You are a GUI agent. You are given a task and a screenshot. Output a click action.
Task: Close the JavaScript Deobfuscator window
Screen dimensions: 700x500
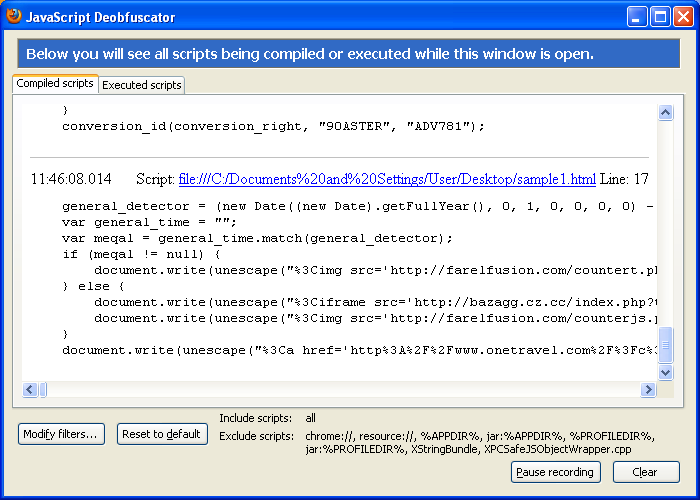click(x=683, y=16)
